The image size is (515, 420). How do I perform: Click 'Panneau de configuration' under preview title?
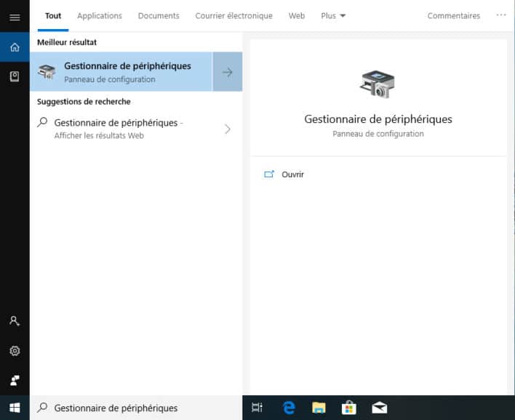pyautogui.click(x=378, y=134)
